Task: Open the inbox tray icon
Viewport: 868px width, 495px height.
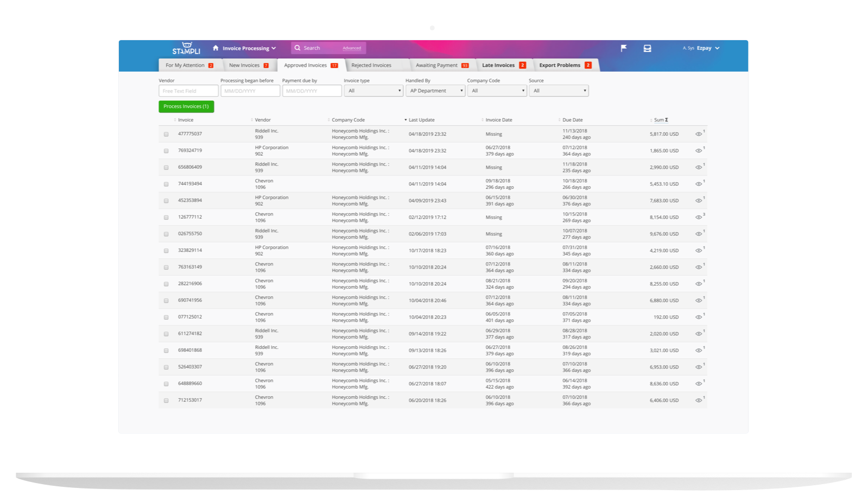Action: pos(647,48)
